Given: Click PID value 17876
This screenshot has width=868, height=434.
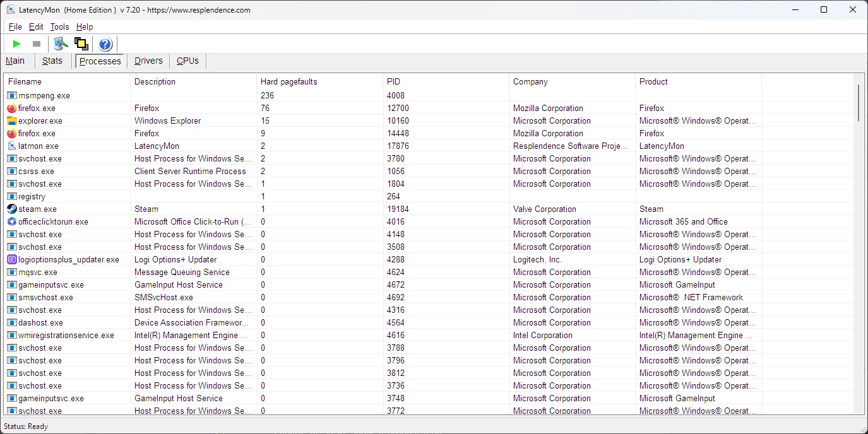Looking at the screenshot, I should click(x=398, y=146).
